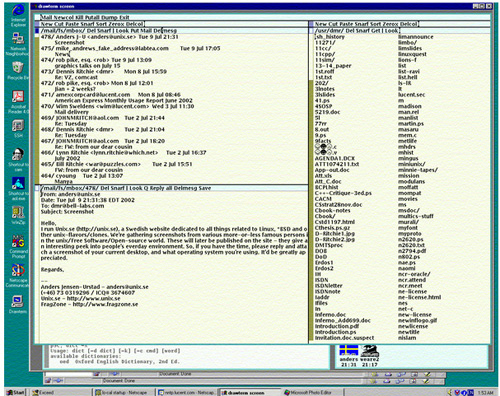500x396 pixels.
Task: Open MS-DOS Command Prompt icon
Action: coord(18,241)
